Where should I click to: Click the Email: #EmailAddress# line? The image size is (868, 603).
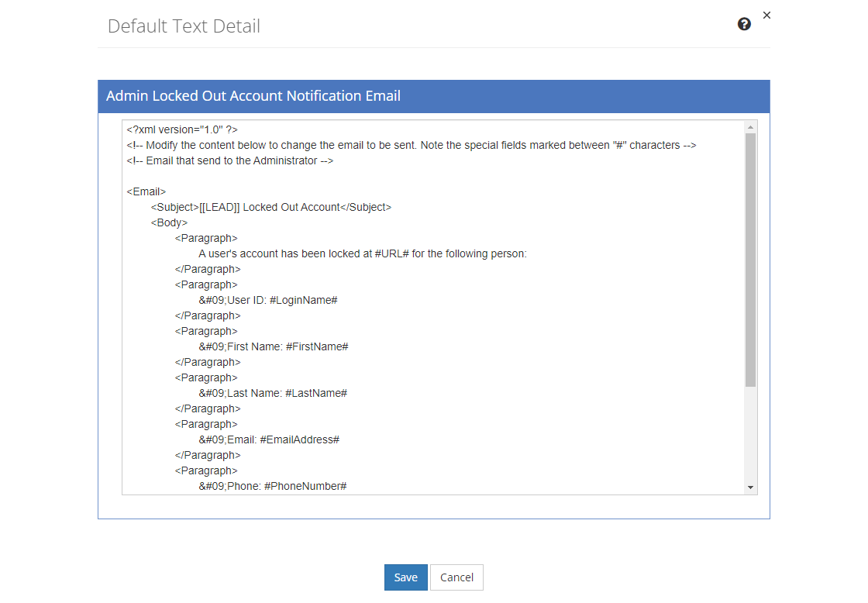pos(269,439)
